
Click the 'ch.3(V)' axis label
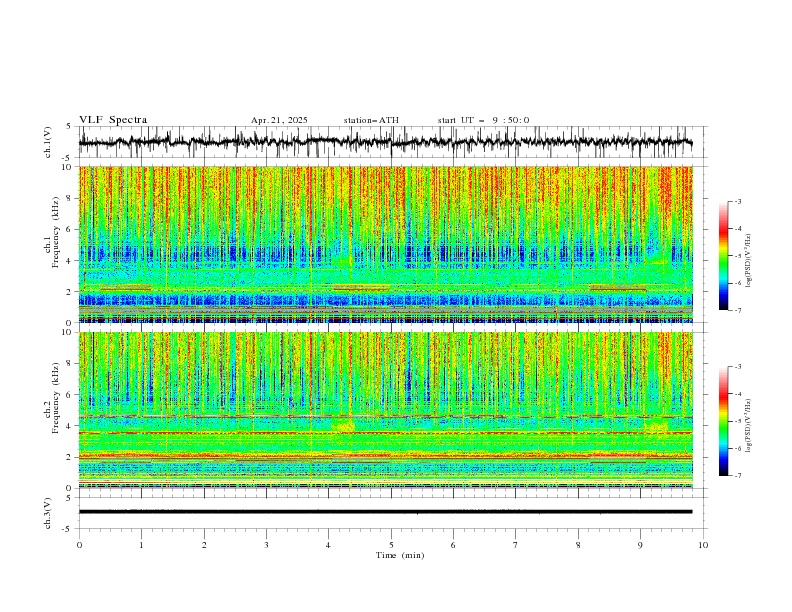click(48, 513)
